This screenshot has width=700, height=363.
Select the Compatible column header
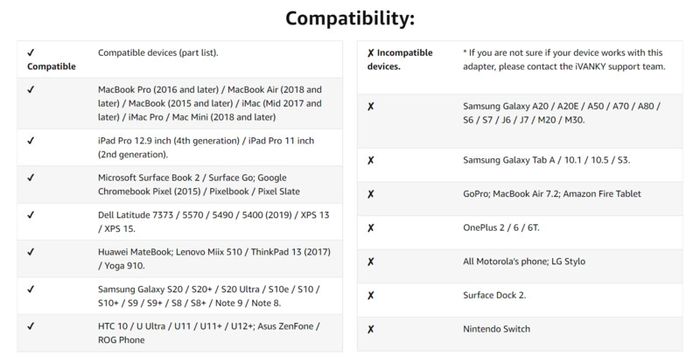click(51, 59)
